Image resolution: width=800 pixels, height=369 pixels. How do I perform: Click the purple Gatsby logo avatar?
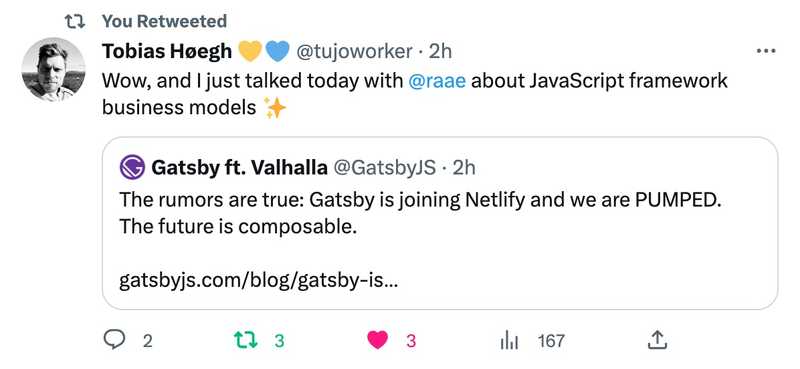[132, 167]
